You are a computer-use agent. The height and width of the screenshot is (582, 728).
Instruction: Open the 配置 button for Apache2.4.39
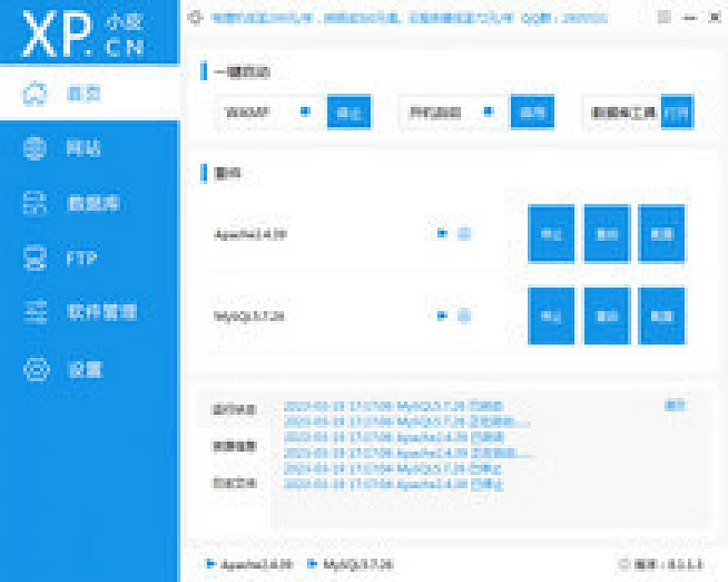point(661,234)
